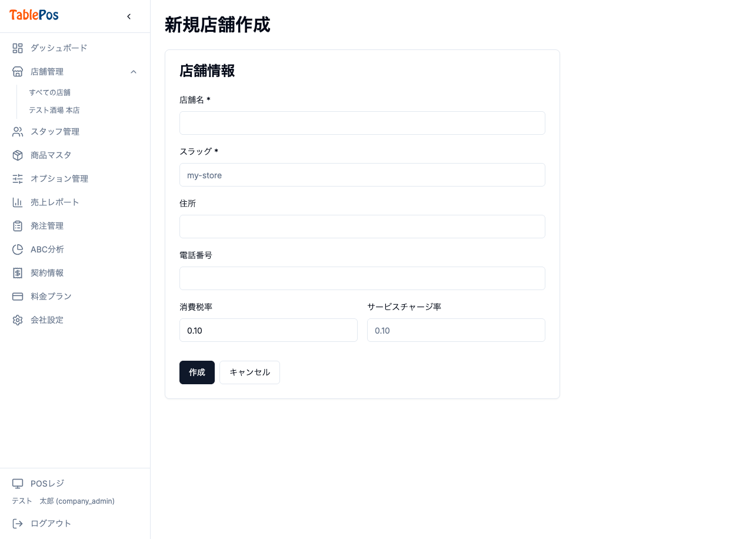756x539 pixels.
Task: Click the sliders icon for オプション管理
Action: (x=18, y=179)
